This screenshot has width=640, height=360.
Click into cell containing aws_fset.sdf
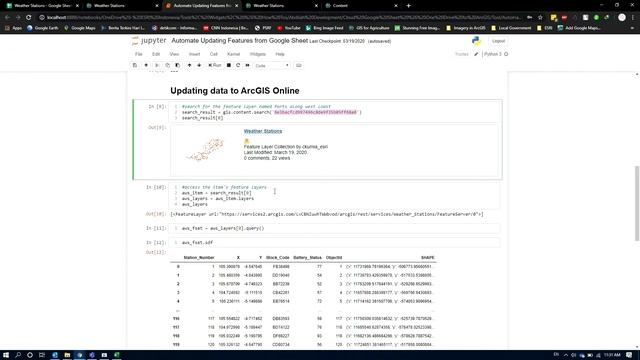[x=335, y=242]
